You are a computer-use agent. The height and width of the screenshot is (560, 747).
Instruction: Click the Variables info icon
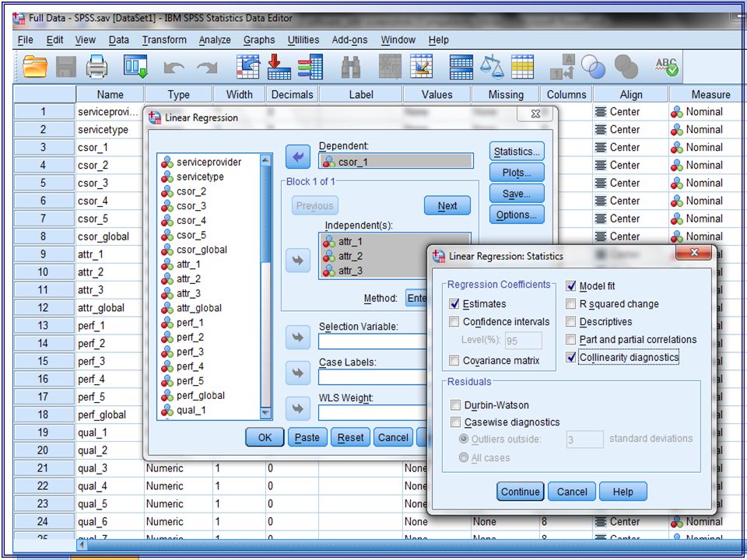click(310, 66)
